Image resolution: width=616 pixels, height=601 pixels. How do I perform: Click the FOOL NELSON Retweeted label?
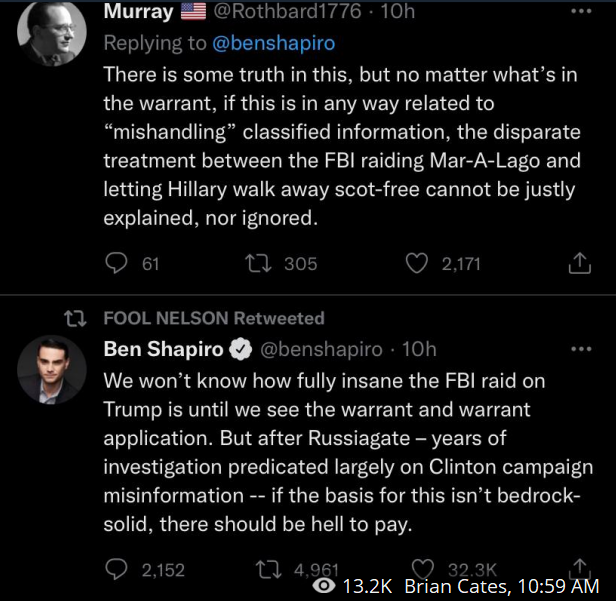[214, 318]
